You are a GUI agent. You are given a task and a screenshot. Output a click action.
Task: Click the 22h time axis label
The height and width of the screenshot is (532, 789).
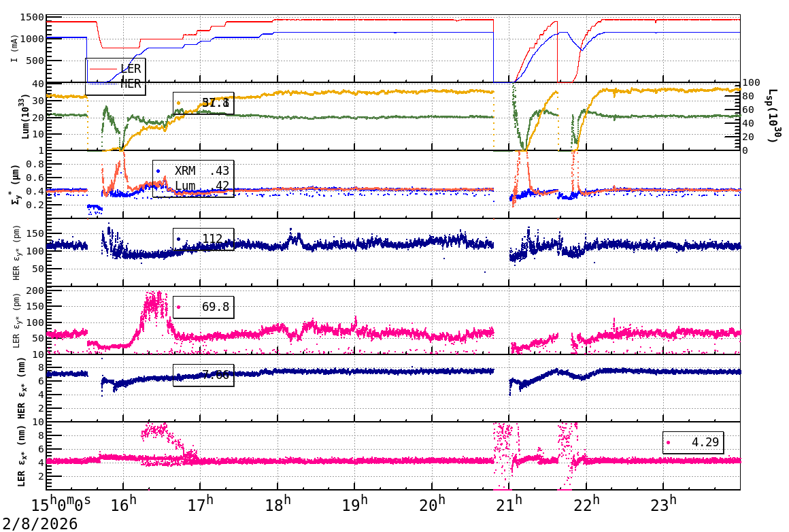click(x=586, y=505)
